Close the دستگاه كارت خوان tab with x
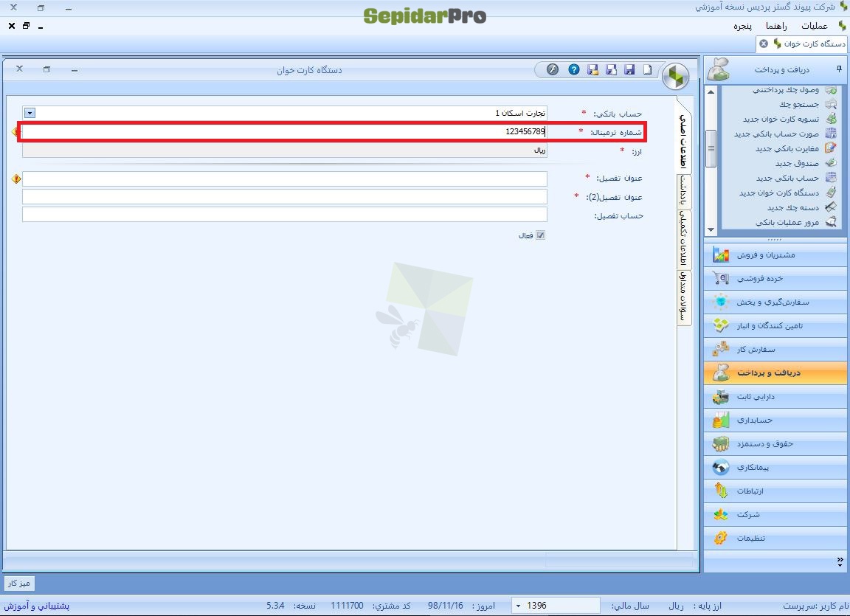Viewport: 850px width, 616px height. [x=763, y=44]
